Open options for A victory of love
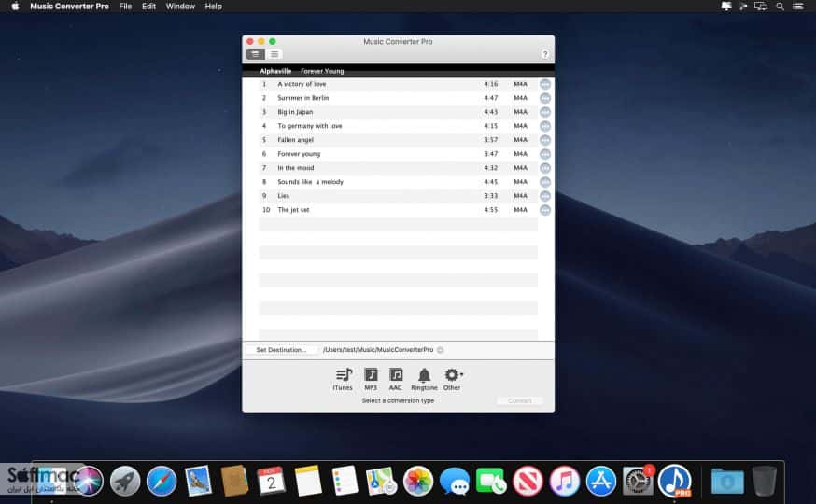The height and width of the screenshot is (504, 816). tap(545, 84)
